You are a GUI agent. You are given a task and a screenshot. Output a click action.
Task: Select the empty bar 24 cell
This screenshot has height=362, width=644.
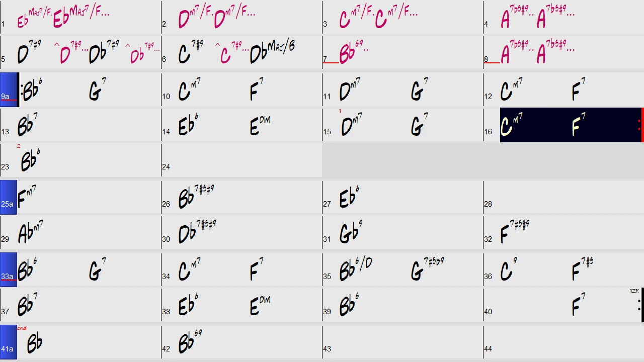242,161
